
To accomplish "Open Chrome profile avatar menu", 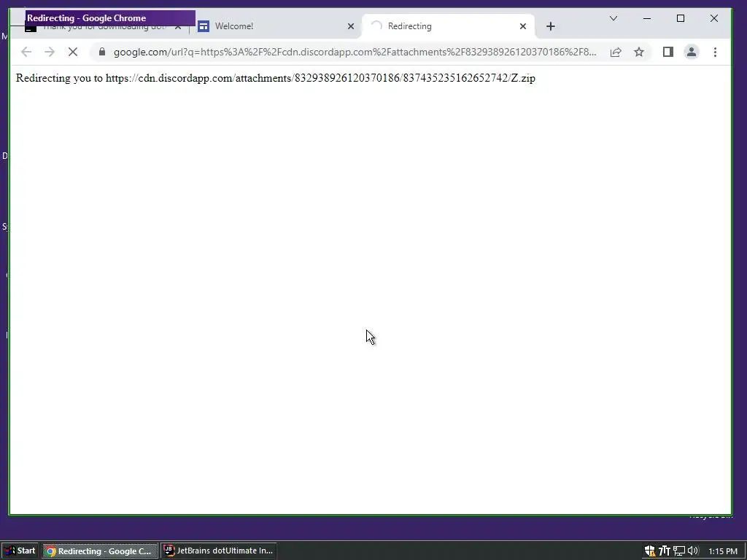I will [692, 52].
